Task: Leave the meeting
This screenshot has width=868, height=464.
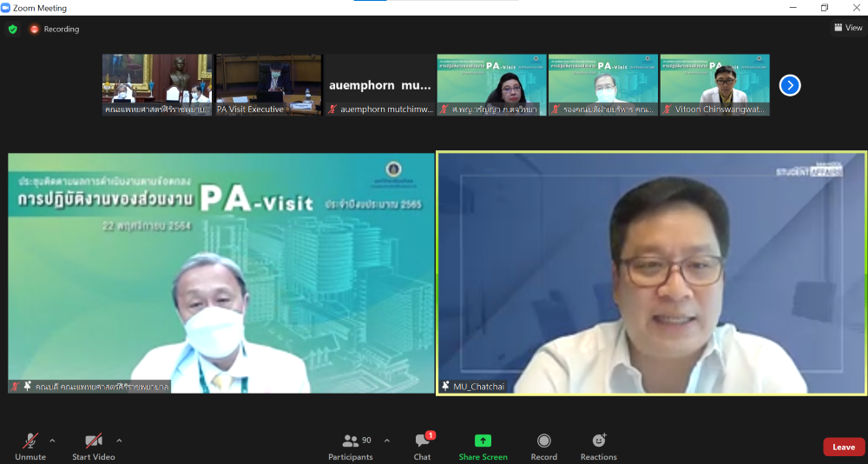Action: click(844, 447)
